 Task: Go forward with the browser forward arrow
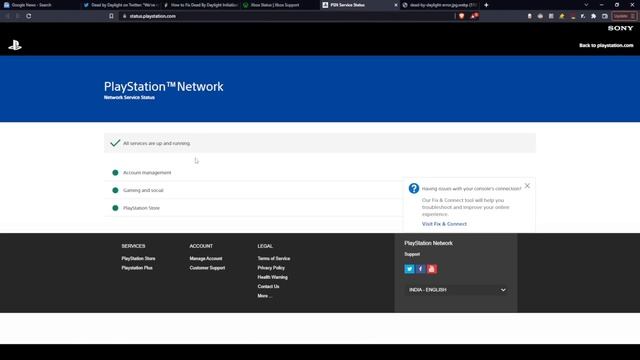pyautogui.click(x=18, y=16)
